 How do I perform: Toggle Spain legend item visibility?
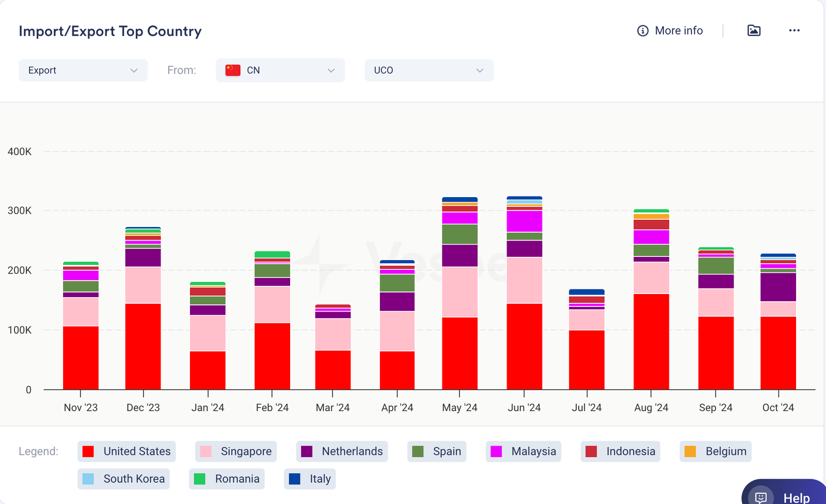point(437,451)
